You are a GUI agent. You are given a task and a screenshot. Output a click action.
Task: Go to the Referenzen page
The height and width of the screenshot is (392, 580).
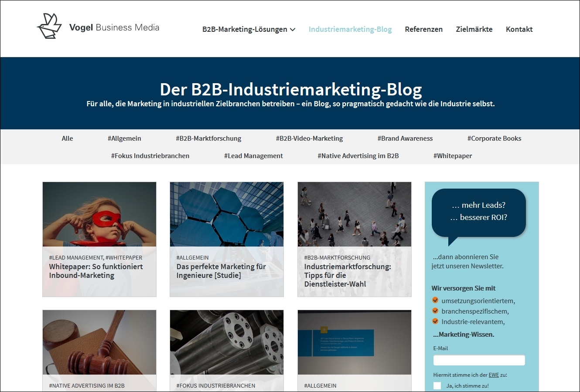pyautogui.click(x=423, y=29)
